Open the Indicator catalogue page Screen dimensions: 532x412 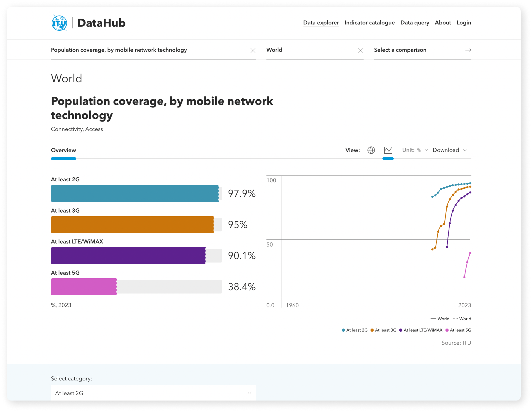click(x=370, y=23)
